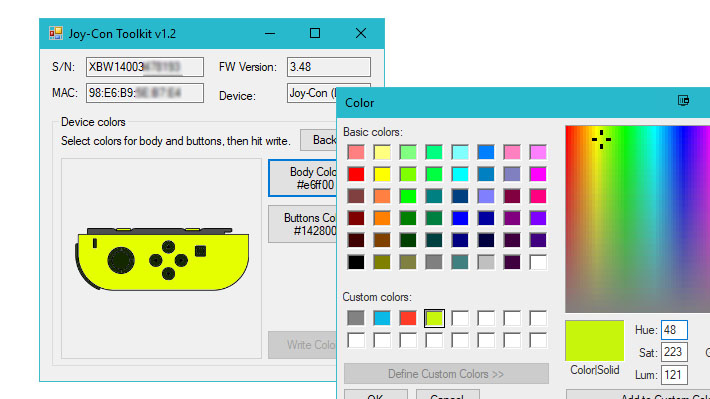Click the Define Custom Colors button
This screenshot has width=710, height=399.
(446, 374)
